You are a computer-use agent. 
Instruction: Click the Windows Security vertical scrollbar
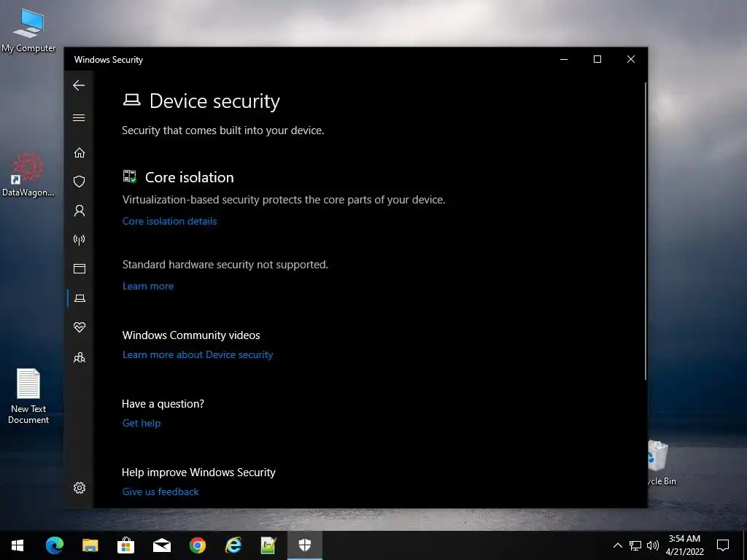click(x=646, y=231)
